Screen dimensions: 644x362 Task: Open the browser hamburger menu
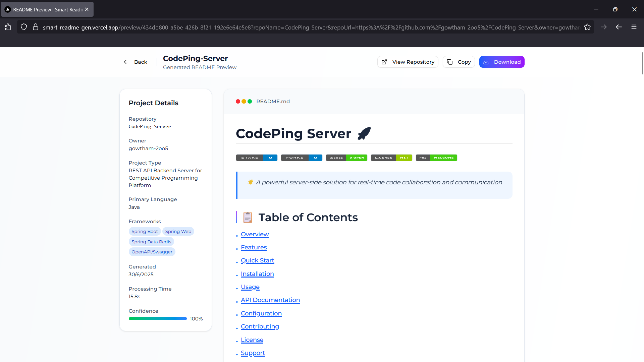coord(634,27)
